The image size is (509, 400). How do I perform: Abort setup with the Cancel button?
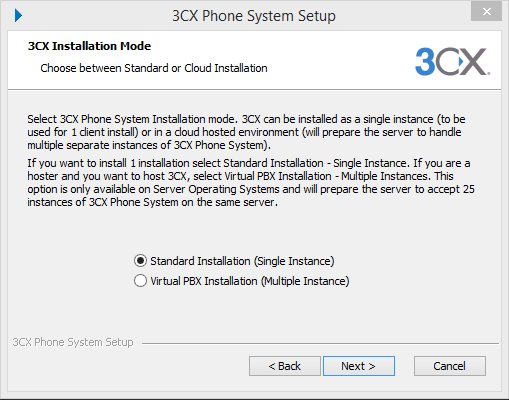(450, 366)
